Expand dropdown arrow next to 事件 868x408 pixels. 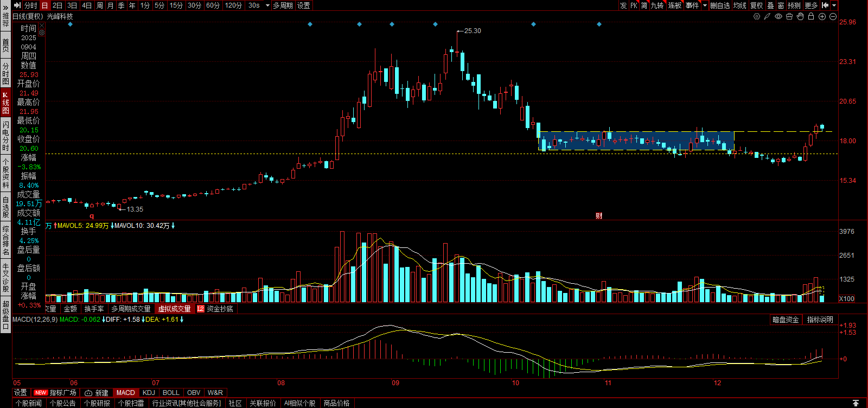(x=705, y=5)
